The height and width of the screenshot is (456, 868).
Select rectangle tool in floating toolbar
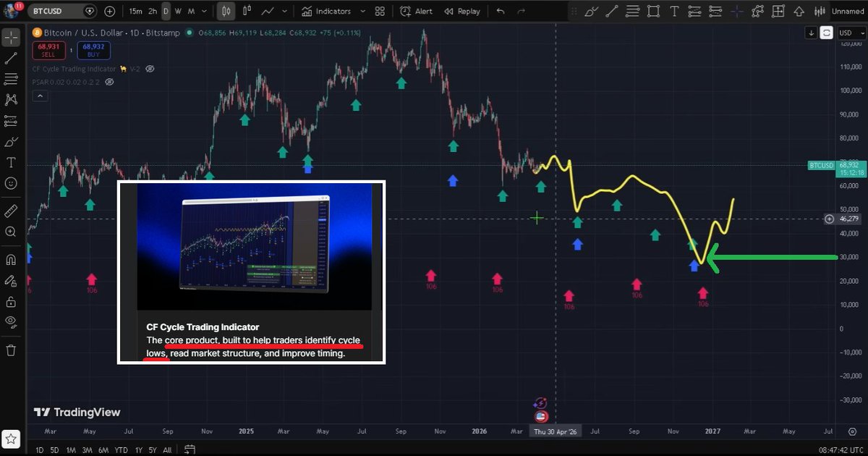click(x=654, y=12)
